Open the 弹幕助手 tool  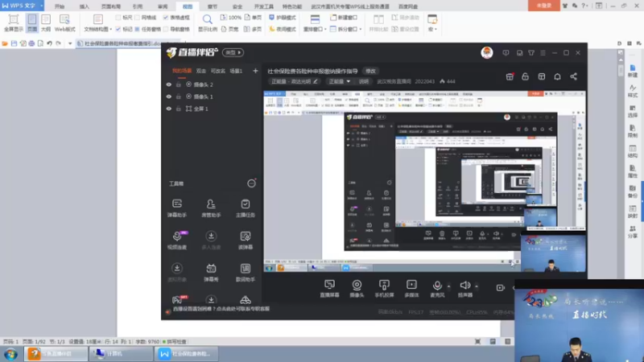coord(177,208)
